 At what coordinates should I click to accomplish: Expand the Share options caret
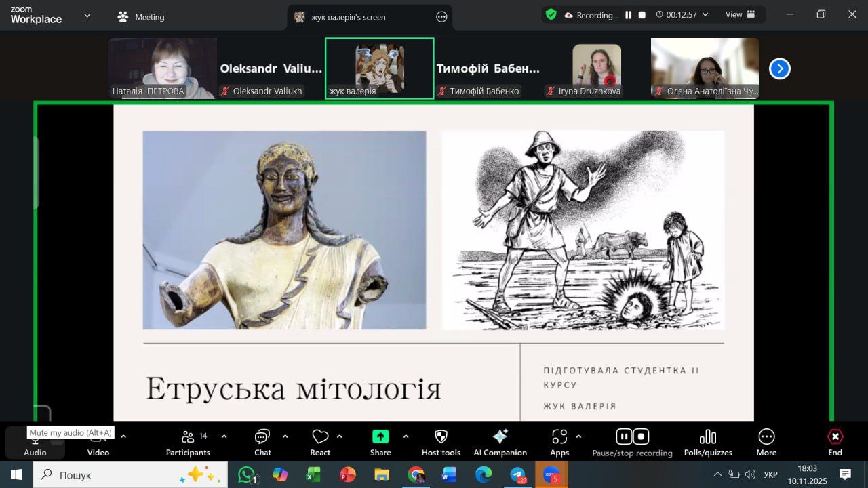point(406,436)
